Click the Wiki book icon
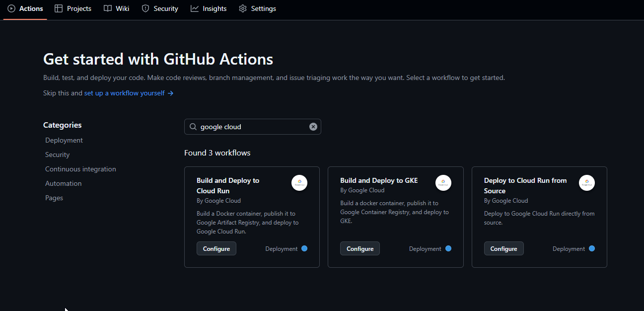 click(108, 8)
